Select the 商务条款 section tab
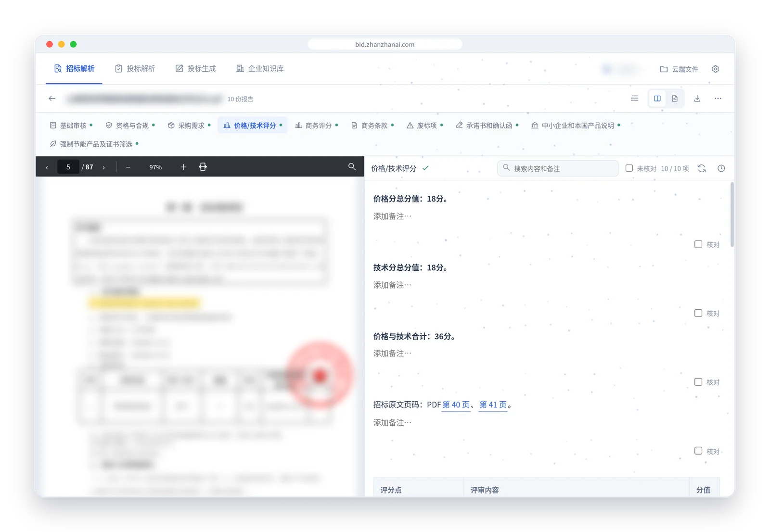The height and width of the screenshot is (532, 770). pos(372,126)
